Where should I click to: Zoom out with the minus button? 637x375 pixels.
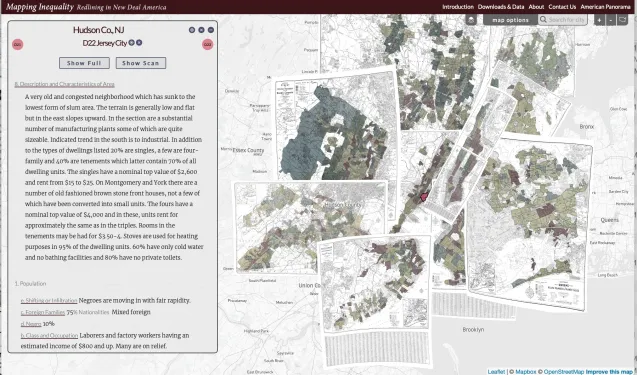[611, 20]
